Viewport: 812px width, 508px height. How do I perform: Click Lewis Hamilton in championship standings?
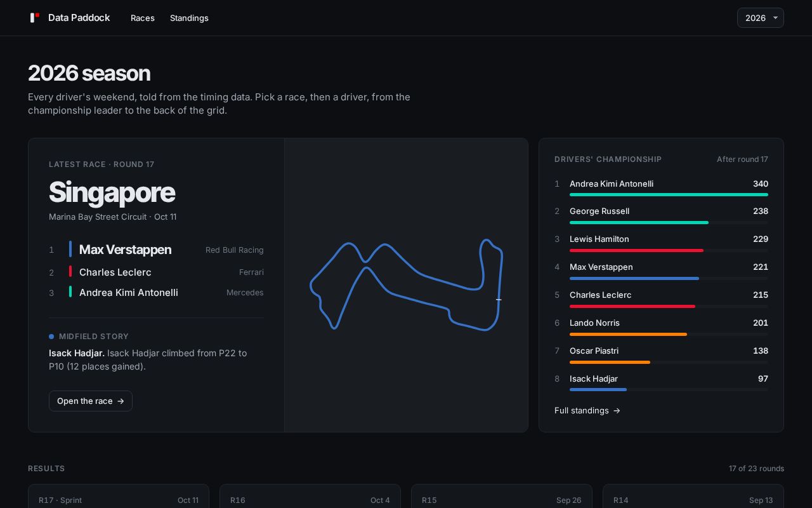tap(661, 243)
